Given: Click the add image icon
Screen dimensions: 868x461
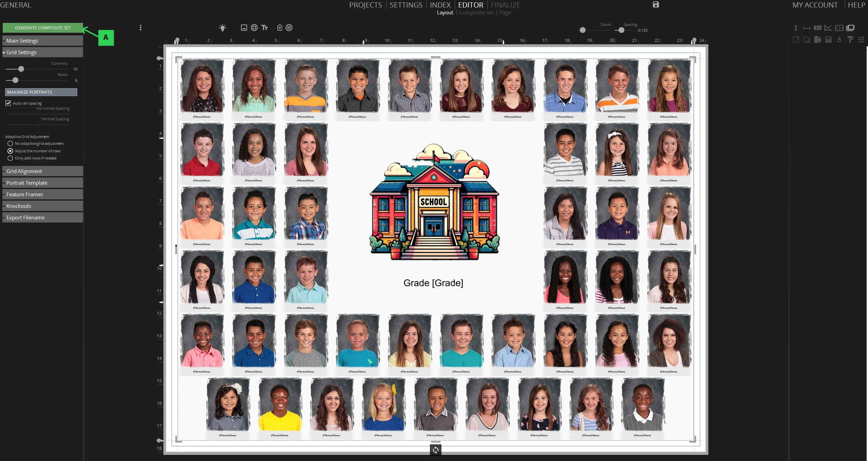Looking at the screenshot, I should (244, 28).
